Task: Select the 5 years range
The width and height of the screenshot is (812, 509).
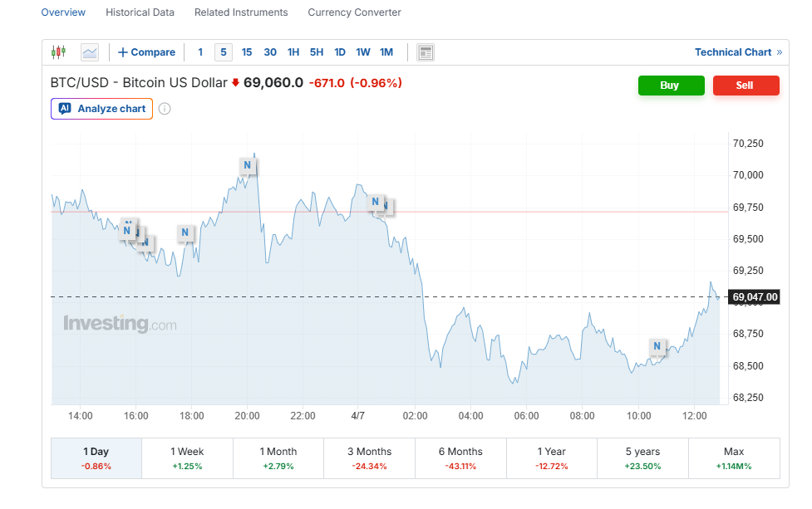Action: (642, 458)
